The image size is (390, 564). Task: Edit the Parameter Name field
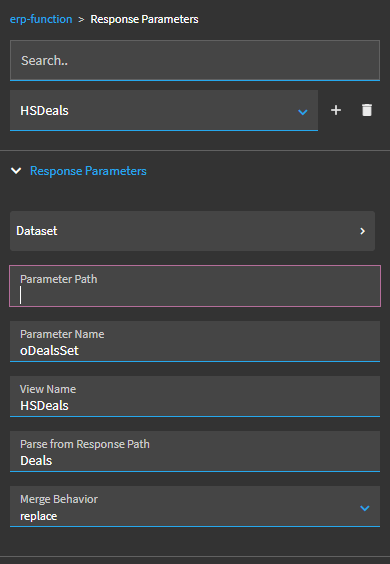pos(195,341)
